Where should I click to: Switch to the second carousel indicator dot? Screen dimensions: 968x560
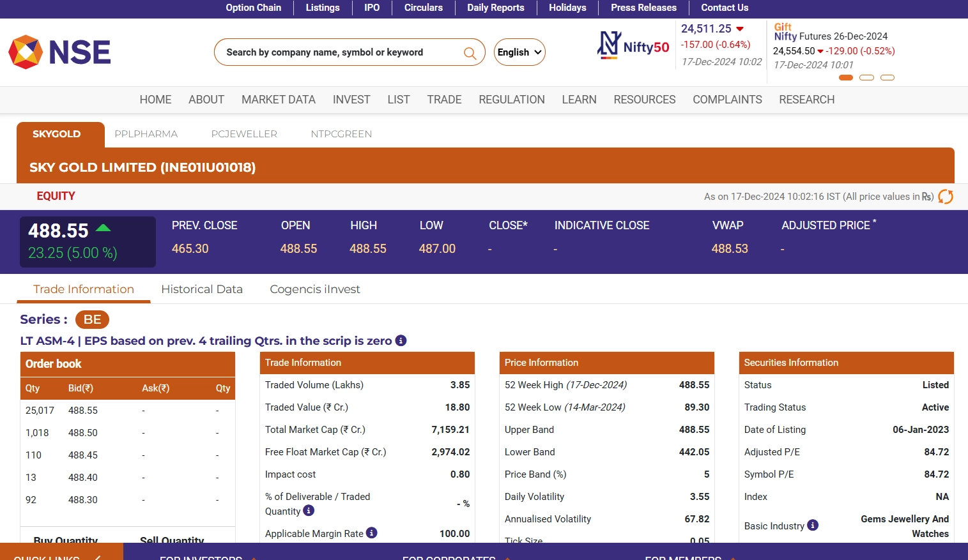866,78
